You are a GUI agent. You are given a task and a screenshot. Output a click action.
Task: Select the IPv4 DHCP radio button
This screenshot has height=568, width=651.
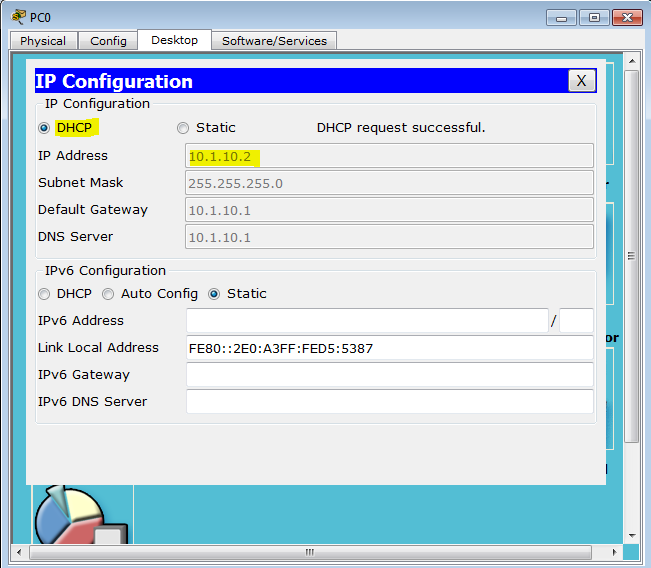click(44, 128)
